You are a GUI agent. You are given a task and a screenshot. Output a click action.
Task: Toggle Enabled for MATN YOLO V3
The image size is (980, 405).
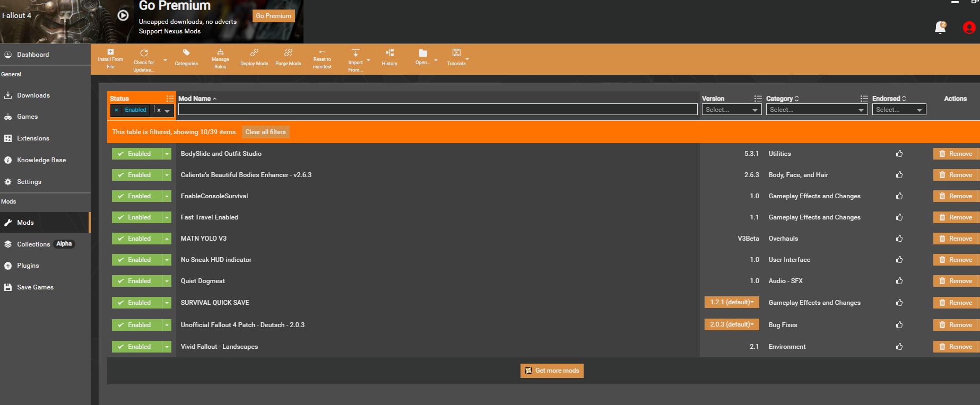136,239
